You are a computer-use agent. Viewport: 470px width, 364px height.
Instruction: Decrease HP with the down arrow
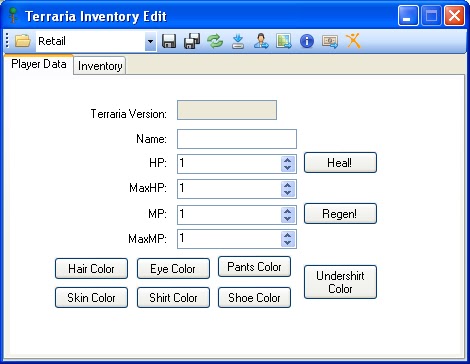pyautogui.click(x=288, y=168)
